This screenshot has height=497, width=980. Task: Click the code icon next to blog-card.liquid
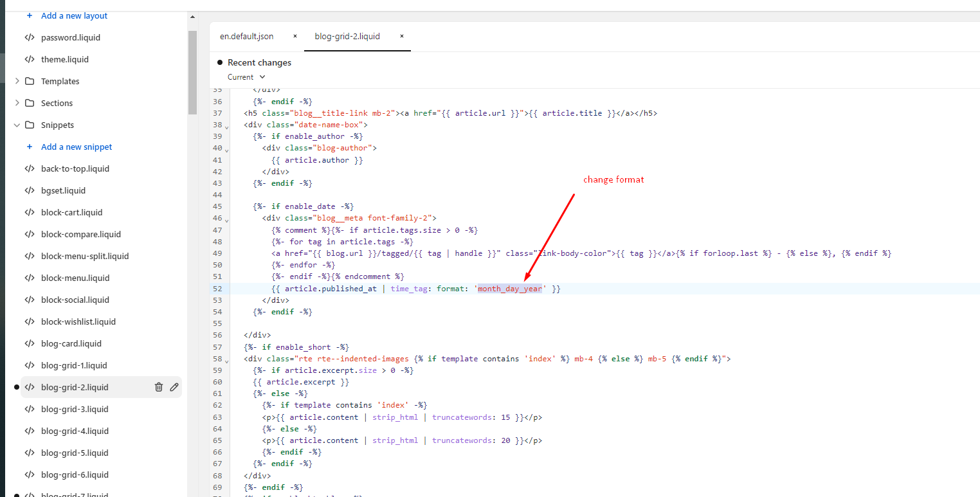tap(30, 343)
